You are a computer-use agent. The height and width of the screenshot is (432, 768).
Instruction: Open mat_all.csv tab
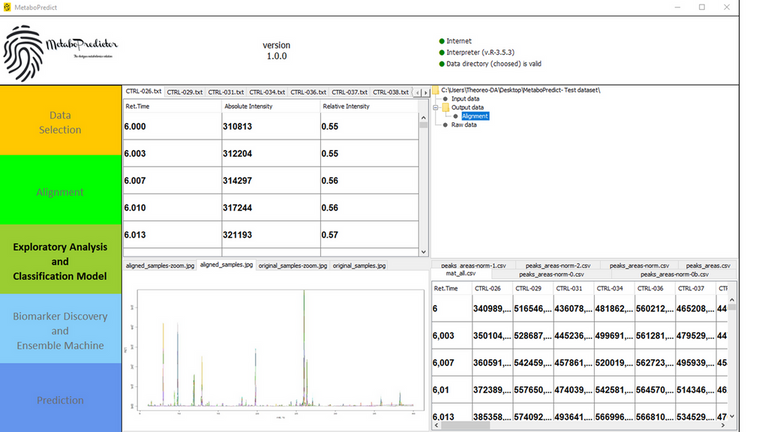click(460, 273)
